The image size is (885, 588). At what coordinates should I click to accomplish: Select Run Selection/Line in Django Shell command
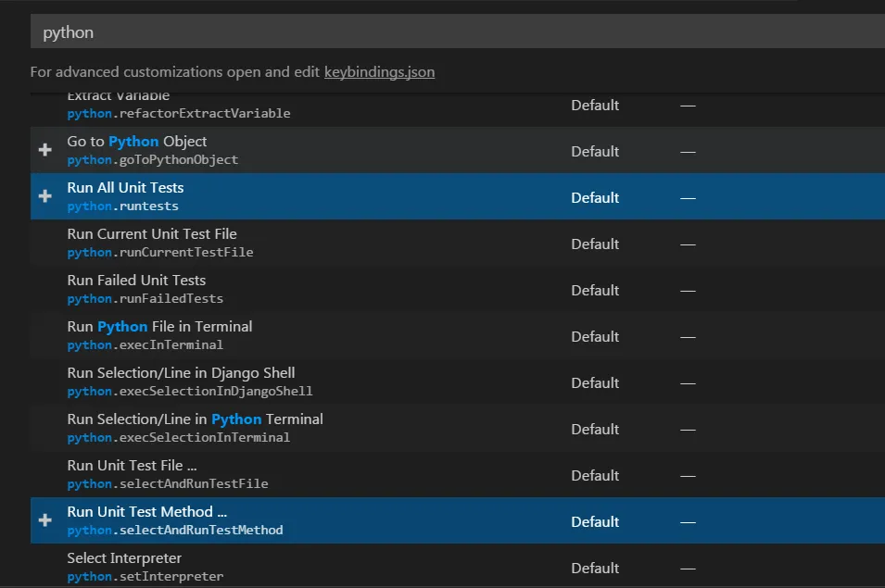point(181,373)
